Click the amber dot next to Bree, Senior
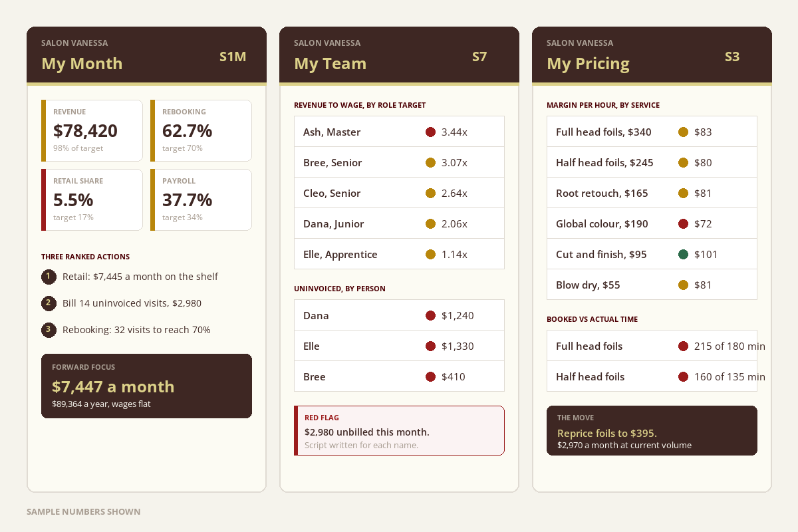The image size is (798, 532). (430, 162)
